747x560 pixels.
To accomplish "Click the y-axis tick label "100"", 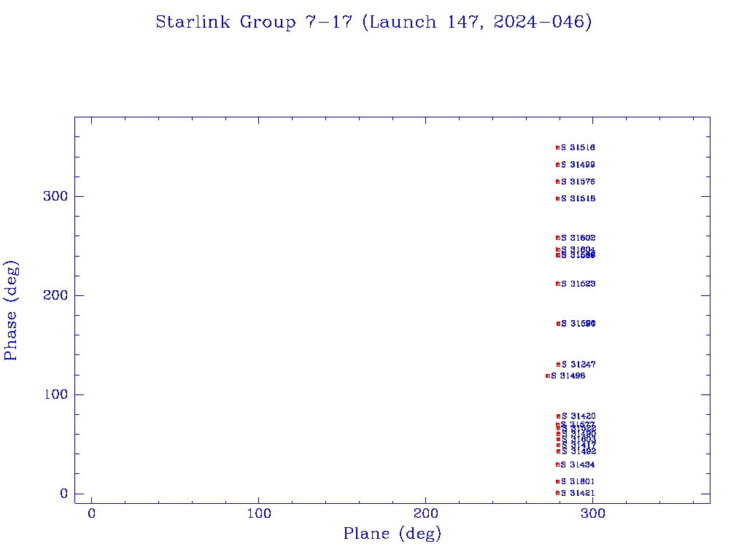I will (55, 394).
